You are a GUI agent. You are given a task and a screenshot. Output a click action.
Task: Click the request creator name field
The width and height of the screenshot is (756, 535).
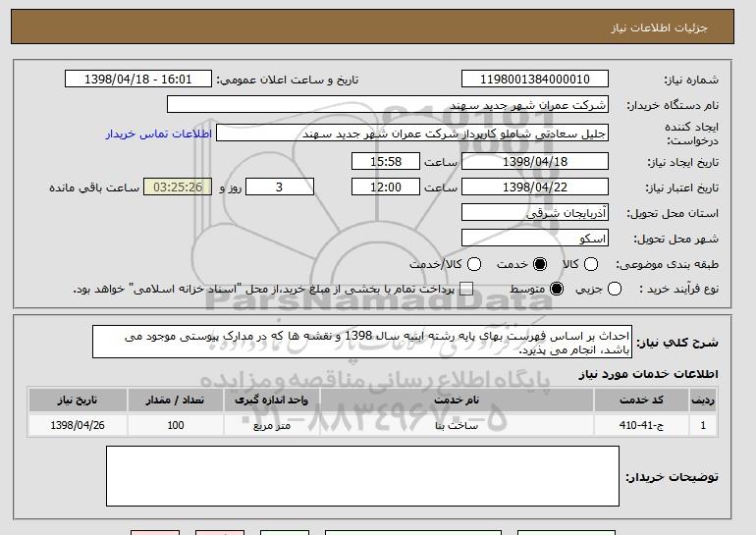tap(412, 134)
